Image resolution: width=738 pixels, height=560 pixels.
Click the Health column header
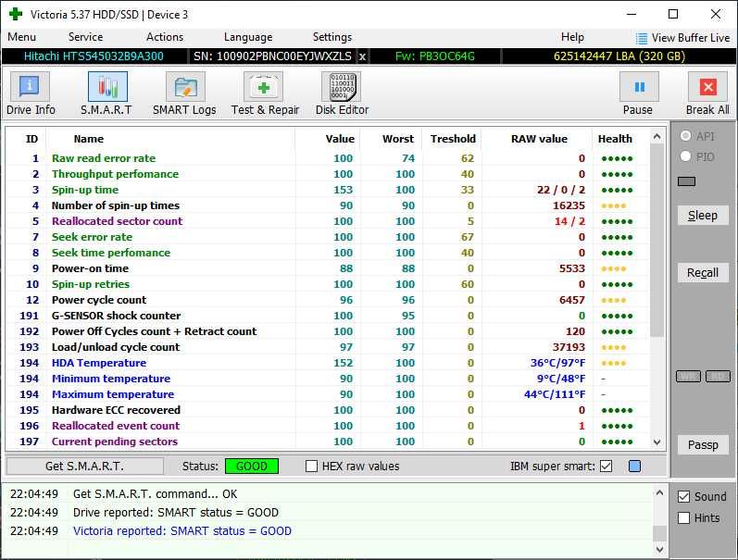tap(615, 139)
